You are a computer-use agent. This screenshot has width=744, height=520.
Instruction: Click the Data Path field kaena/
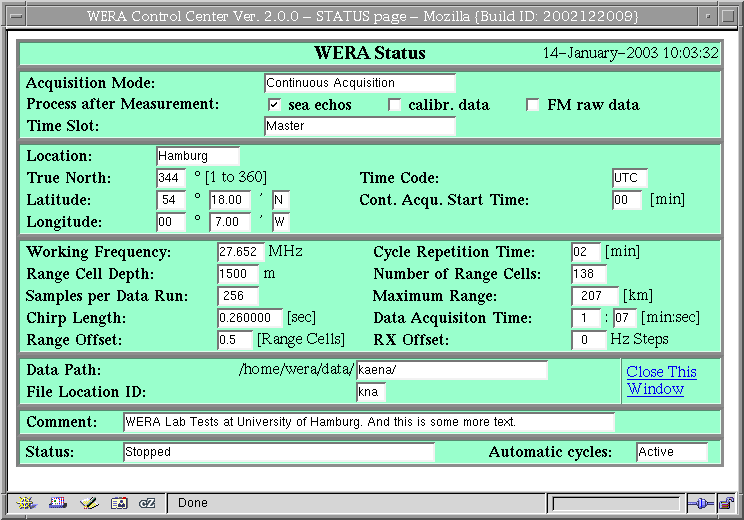[x=452, y=370]
